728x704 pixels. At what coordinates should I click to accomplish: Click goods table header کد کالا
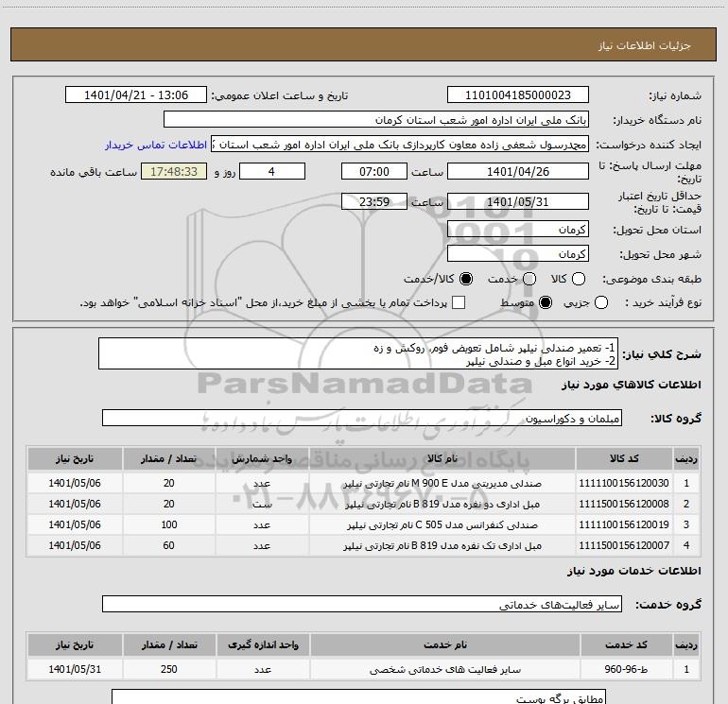[x=624, y=459]
